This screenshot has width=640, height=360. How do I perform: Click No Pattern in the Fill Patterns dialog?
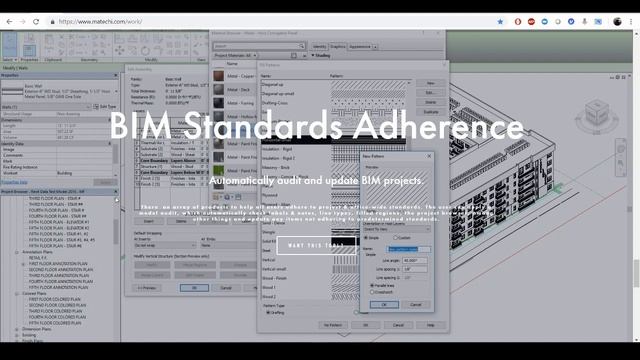333,325
